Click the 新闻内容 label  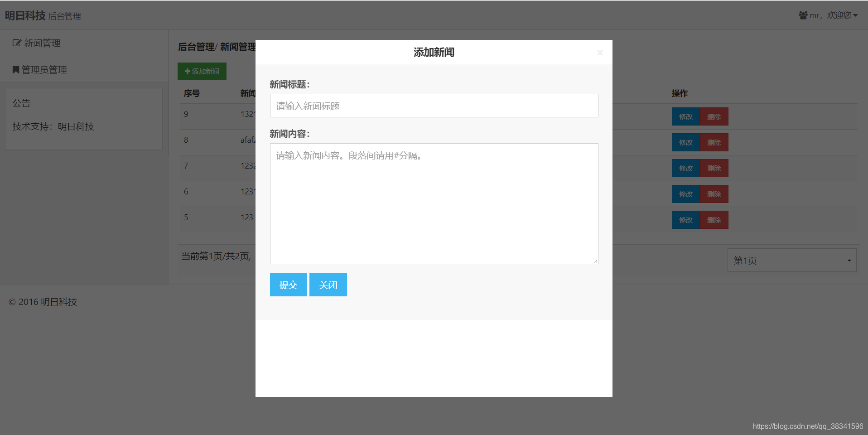(289, 134)
